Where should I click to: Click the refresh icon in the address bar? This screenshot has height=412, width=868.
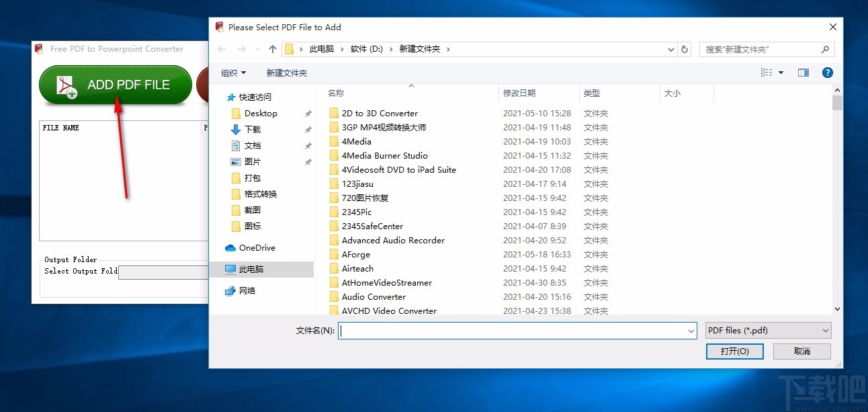click(685, 49)
